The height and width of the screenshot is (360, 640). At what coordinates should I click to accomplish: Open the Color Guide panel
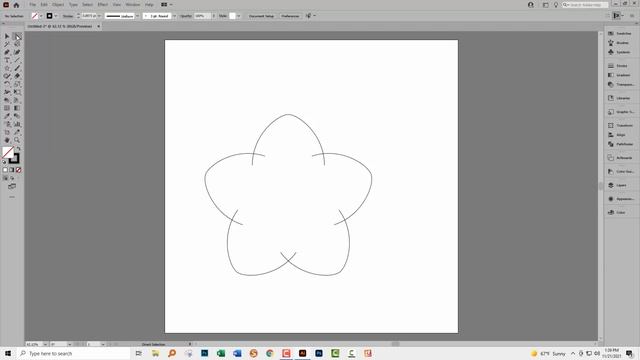[x=620, y=171]
